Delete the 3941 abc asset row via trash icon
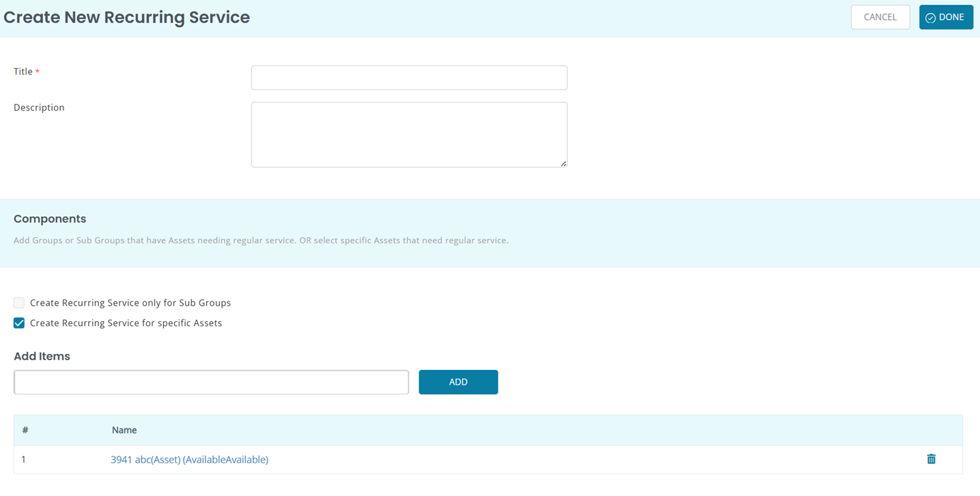 click(931, 459)
